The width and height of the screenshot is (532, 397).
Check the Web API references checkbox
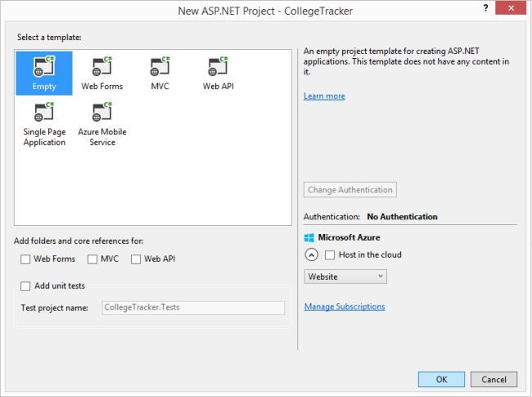tap(136, 259)
